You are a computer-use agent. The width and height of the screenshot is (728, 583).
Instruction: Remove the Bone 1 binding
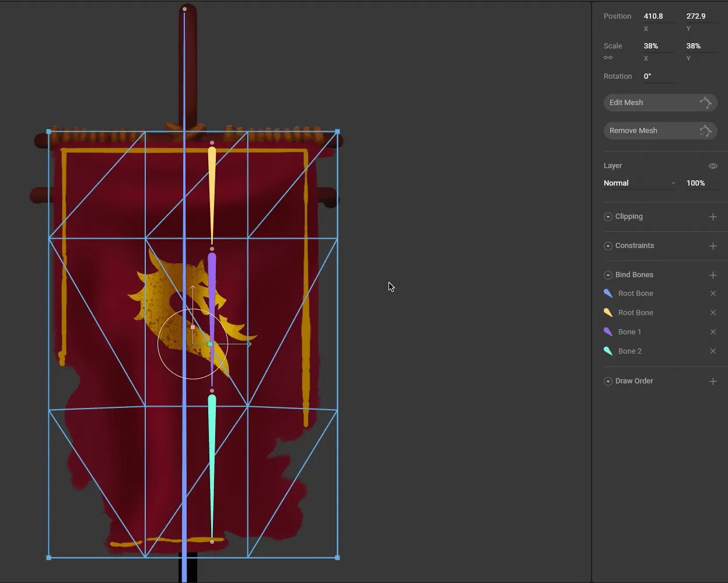pos(713,332)
